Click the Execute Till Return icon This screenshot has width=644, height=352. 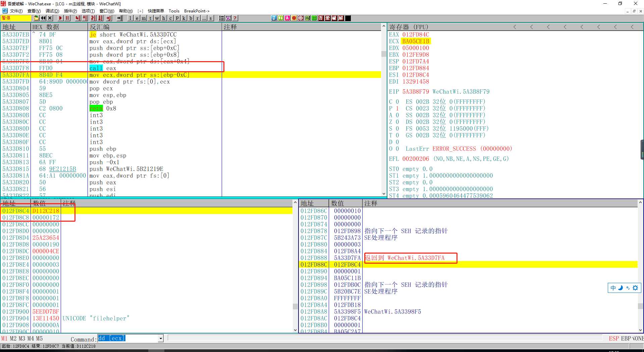pos(109,18)
